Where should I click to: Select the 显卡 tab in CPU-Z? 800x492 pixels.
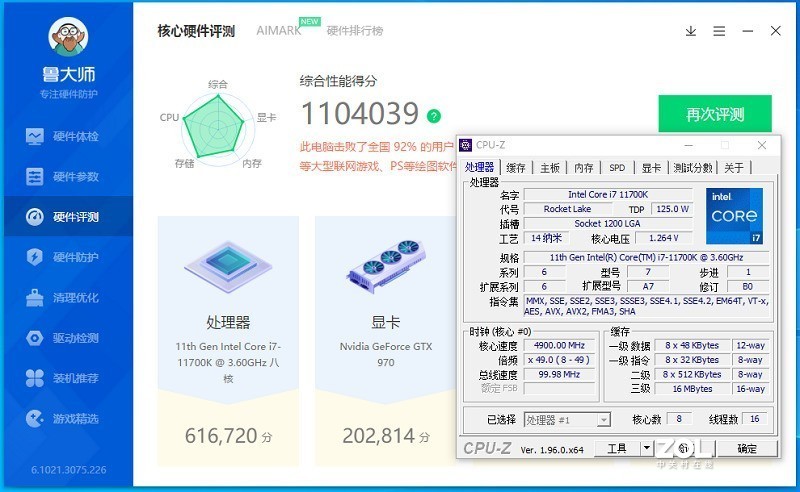(651, 167)
